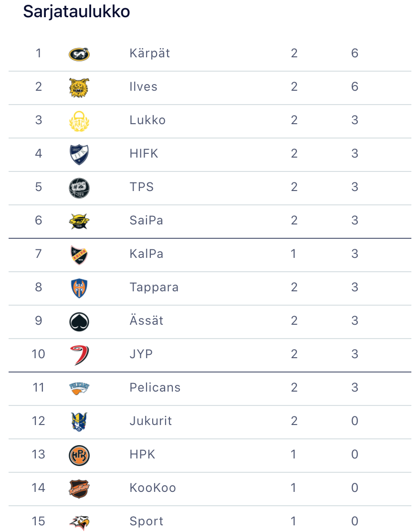419x532 pixels.
Task: Click Ilves points value 6
Action: coord(355,86)
